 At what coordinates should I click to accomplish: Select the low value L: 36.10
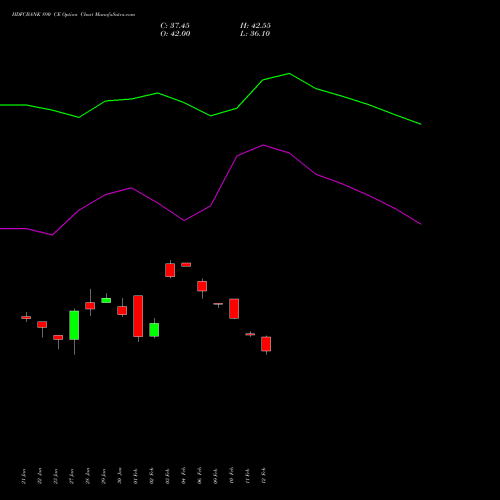255,34
